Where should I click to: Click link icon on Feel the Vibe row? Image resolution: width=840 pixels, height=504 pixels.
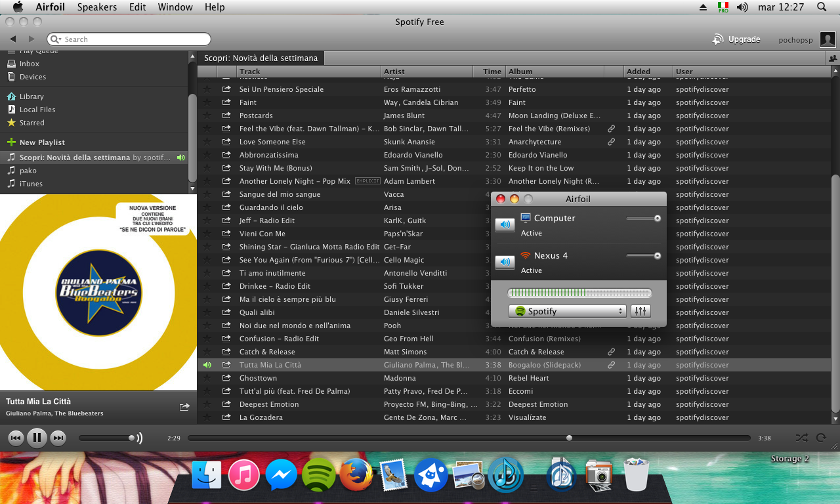coord(612,129)
